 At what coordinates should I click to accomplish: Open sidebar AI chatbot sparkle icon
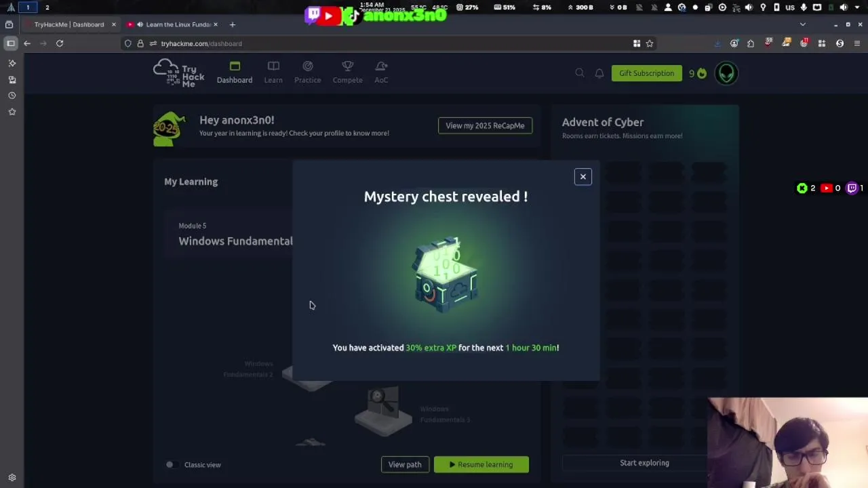(12, 63)
